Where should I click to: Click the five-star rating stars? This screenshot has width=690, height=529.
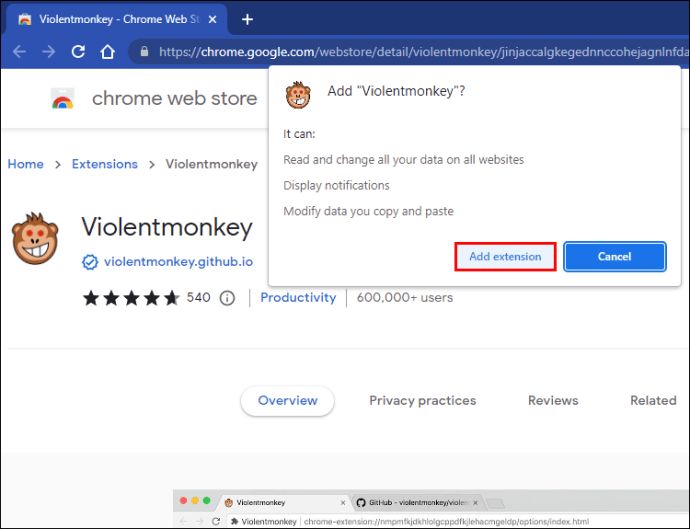click(131, 298)
